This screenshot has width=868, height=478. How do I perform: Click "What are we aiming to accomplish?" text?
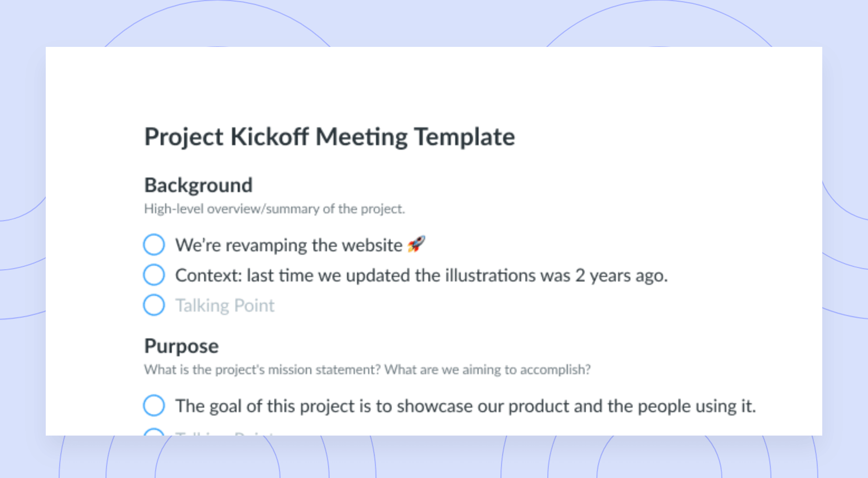pos(487,370)
